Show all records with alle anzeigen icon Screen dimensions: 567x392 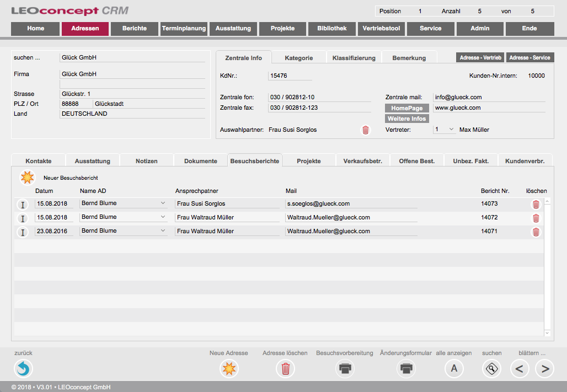pyautogui.click(x=454, y=368)
